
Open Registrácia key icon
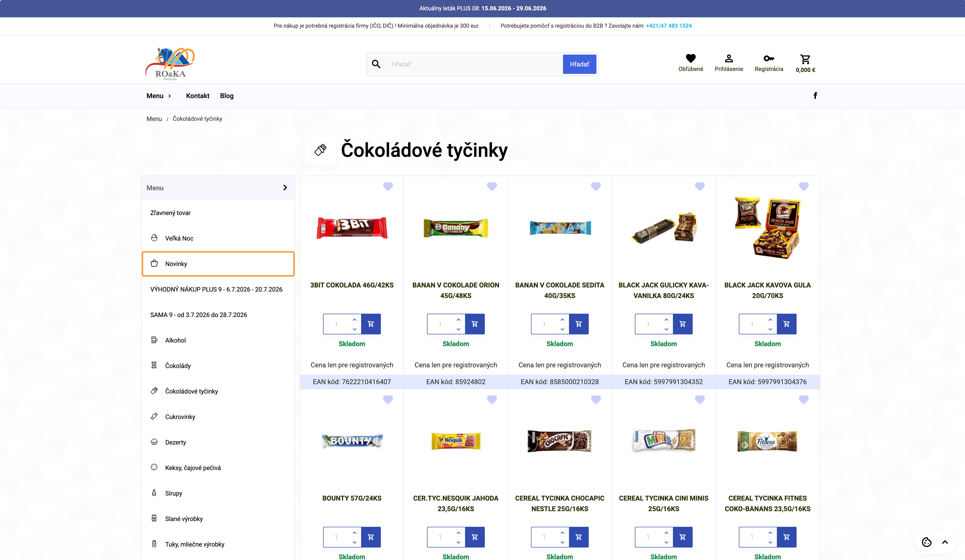(768, 58)
